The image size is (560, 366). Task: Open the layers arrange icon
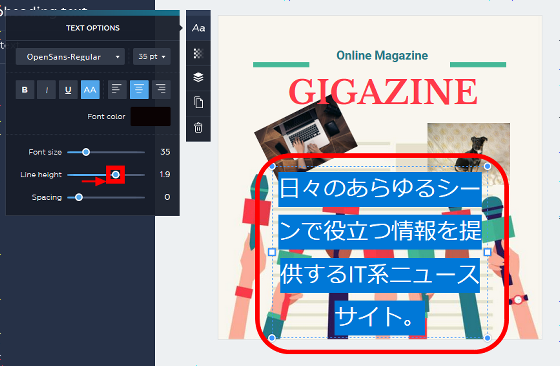pos(198,77)
